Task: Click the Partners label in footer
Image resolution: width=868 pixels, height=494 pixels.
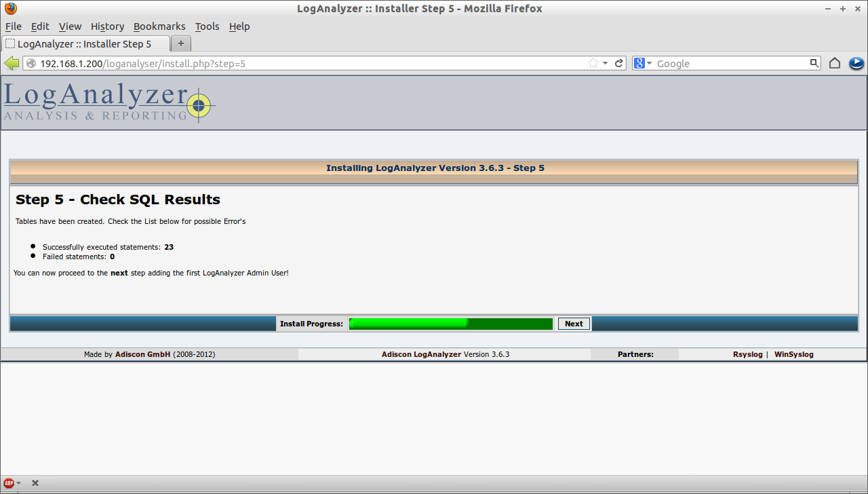Action: pyautogui.click(x=635, y=354)
